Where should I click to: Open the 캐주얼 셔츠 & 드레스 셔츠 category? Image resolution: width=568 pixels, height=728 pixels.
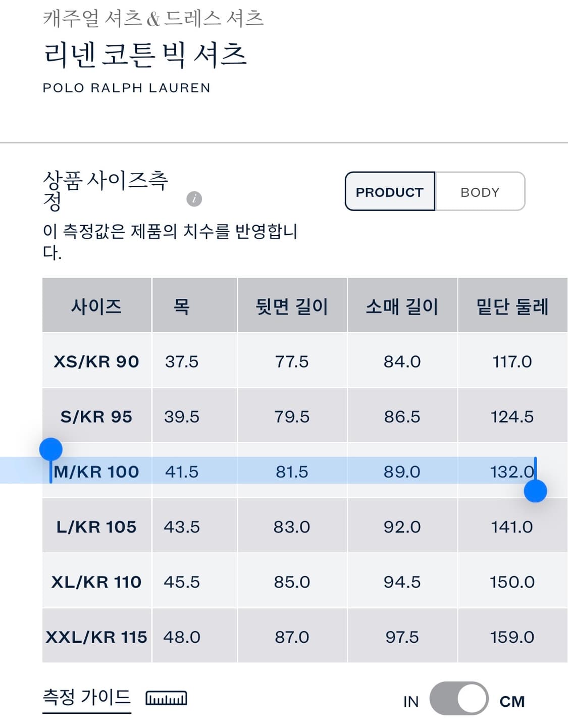[x=153, y=19]
